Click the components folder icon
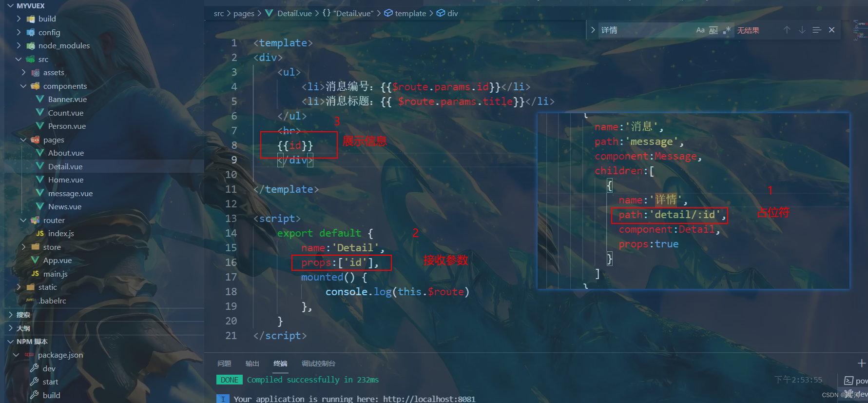 click(35, 86)
